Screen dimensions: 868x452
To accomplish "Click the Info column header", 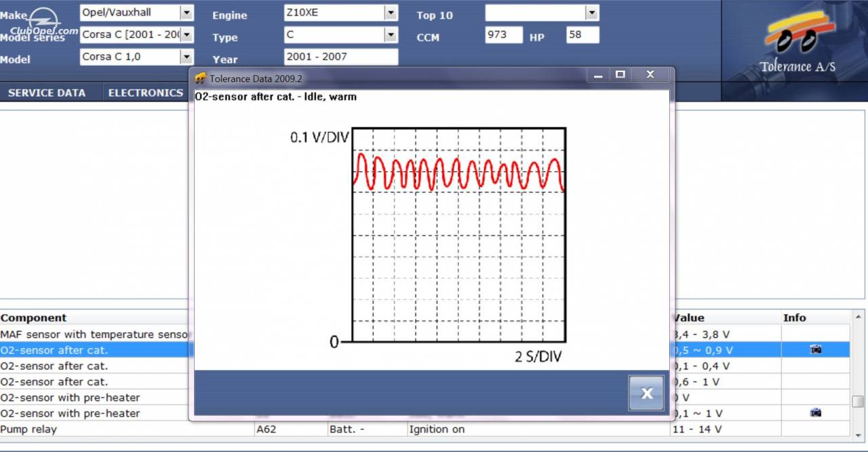I will click(815, 318).
